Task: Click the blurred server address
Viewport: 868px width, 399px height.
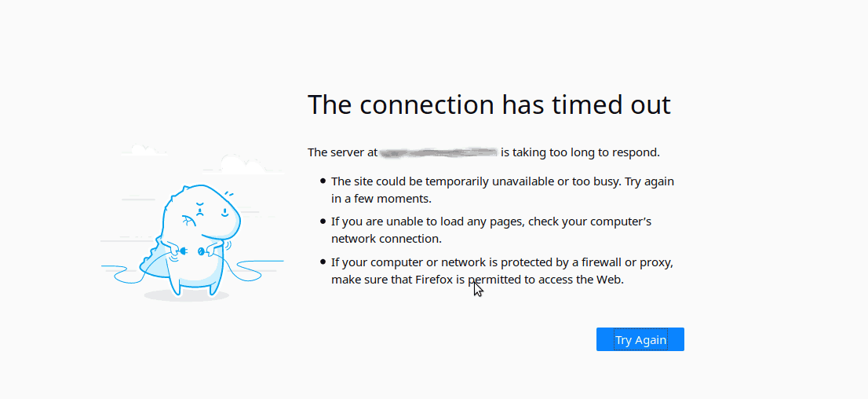Action: coord(439,152)
